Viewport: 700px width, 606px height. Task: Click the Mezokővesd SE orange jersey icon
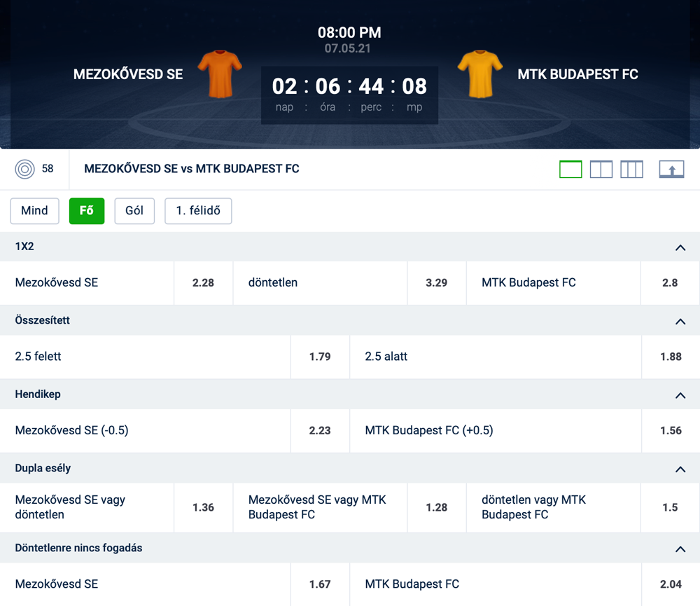tap(220, 74)
